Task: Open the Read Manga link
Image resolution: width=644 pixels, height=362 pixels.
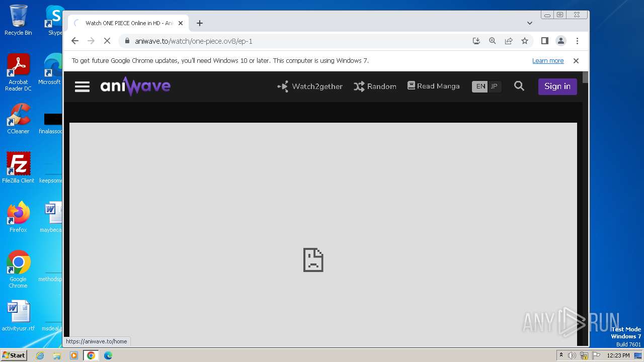Action: pos(433,86)
